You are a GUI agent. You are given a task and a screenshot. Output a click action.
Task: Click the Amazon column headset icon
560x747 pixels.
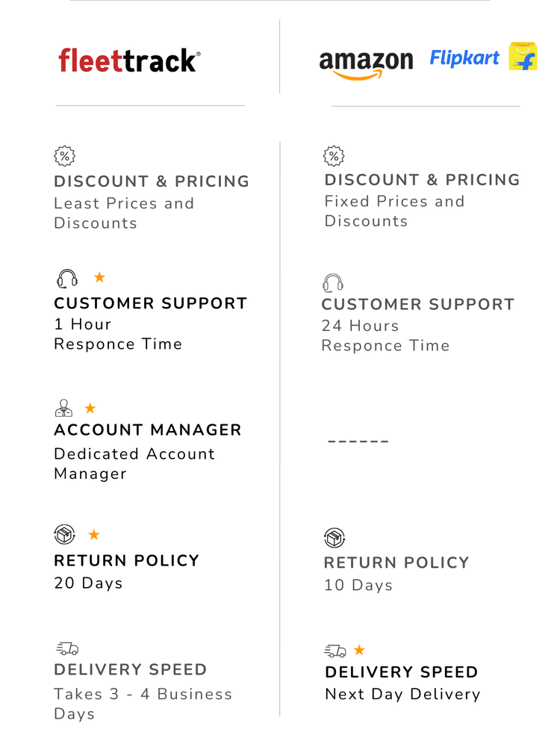(333, 282)
